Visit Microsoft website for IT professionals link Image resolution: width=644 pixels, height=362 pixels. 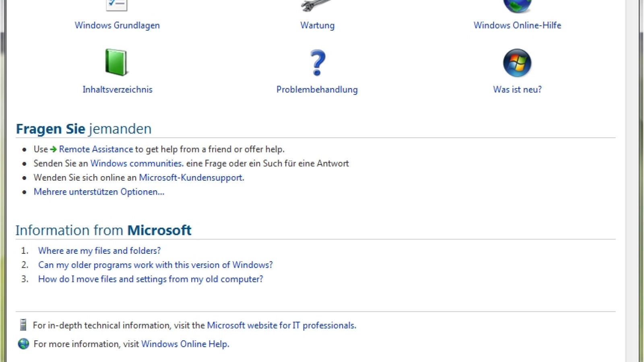click(x=281, y=325)
